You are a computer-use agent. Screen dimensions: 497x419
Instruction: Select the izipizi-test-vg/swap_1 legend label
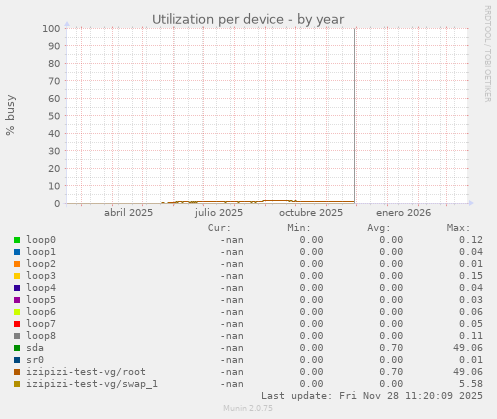pyautogui.click(x=92, y=384)
